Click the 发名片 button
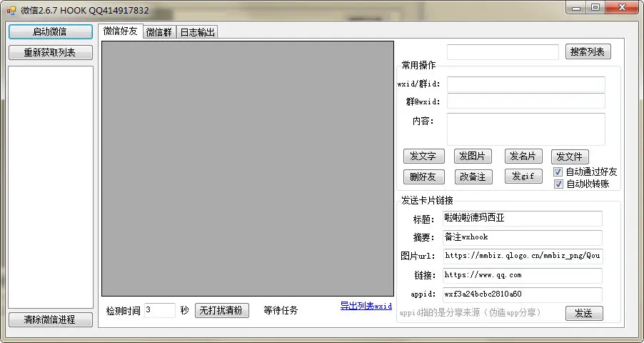The image size is (644, 343). click(523, 156)
